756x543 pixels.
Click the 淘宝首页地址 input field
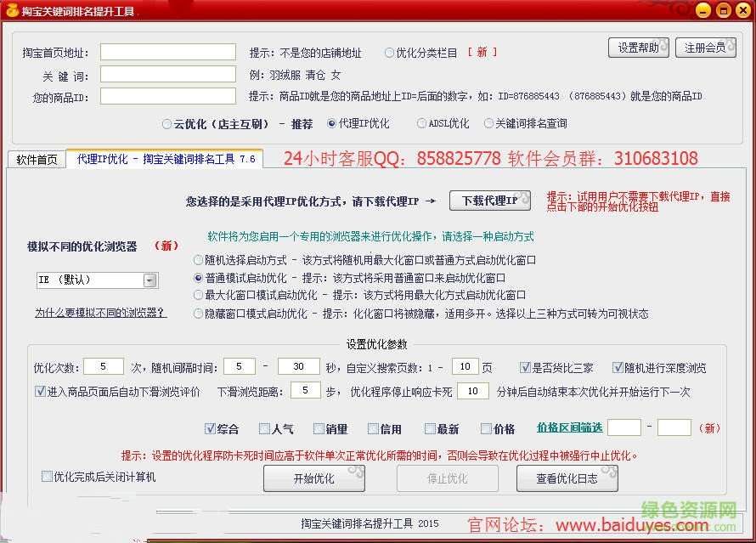coord(167,51)
